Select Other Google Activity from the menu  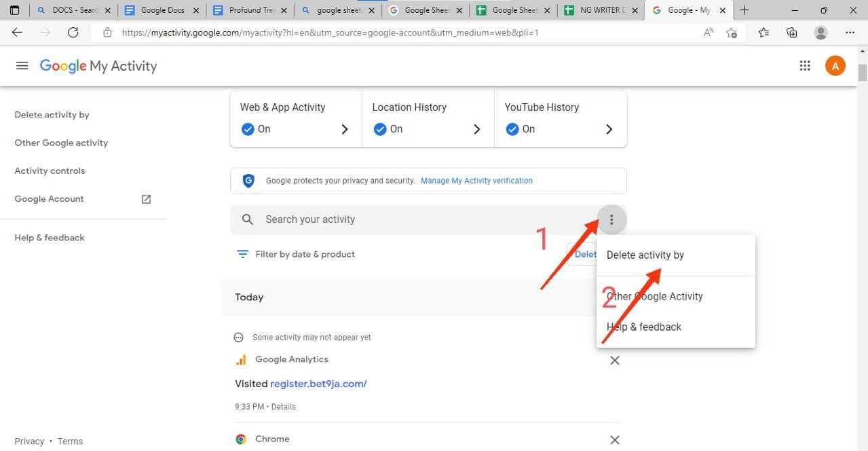point(654,296)
